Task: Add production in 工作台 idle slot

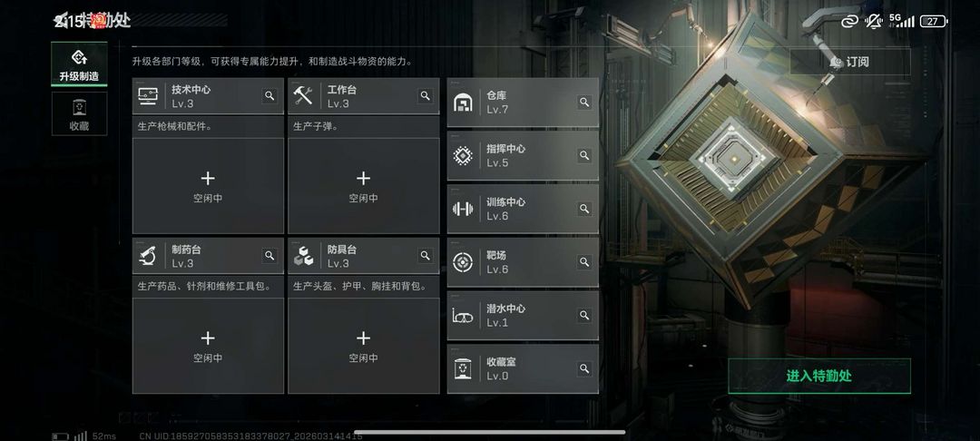Action: pyautogui.click(x=364, y=185)
